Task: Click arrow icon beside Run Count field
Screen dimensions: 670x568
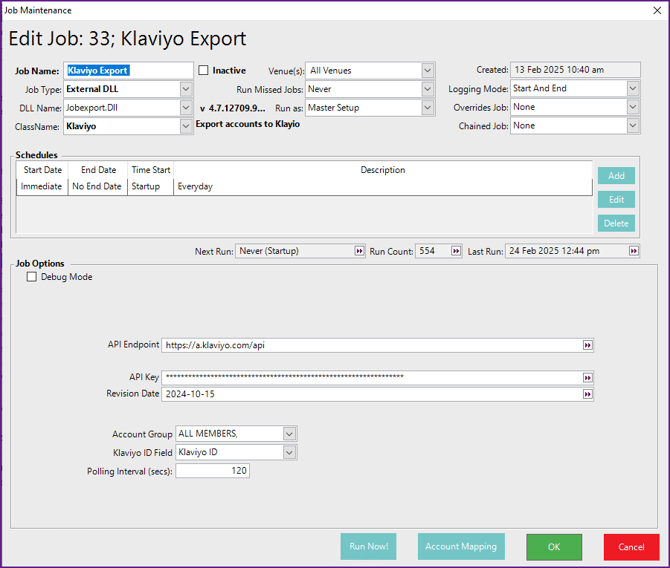Action: pos(456,251)
